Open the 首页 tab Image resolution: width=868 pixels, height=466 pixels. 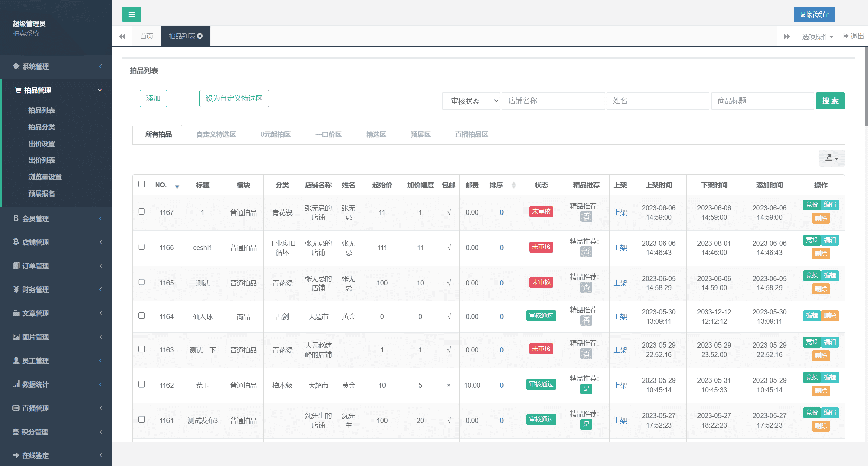[x=146, y=36]
